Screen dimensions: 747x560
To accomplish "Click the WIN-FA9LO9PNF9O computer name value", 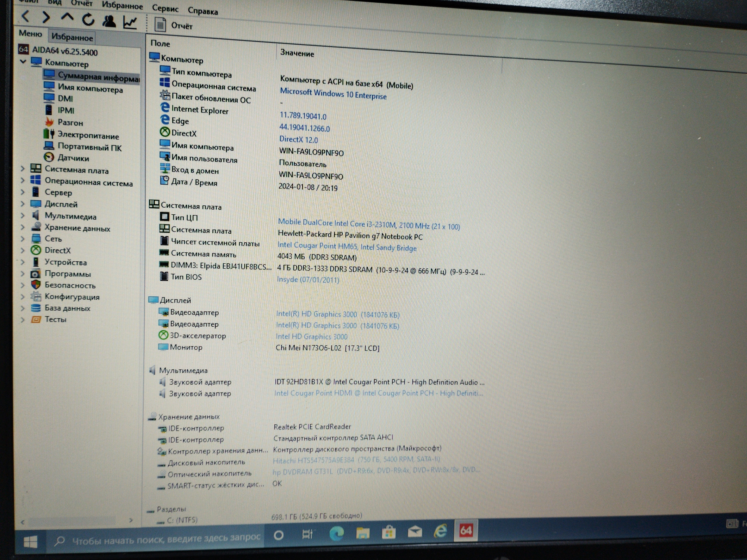I will (x=311, y=152).
